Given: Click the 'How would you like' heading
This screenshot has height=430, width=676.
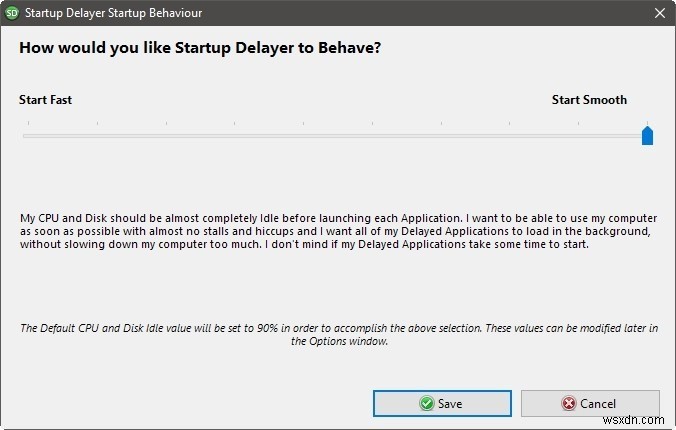Looking at the screenshot, I should click(x=202, y=48).
